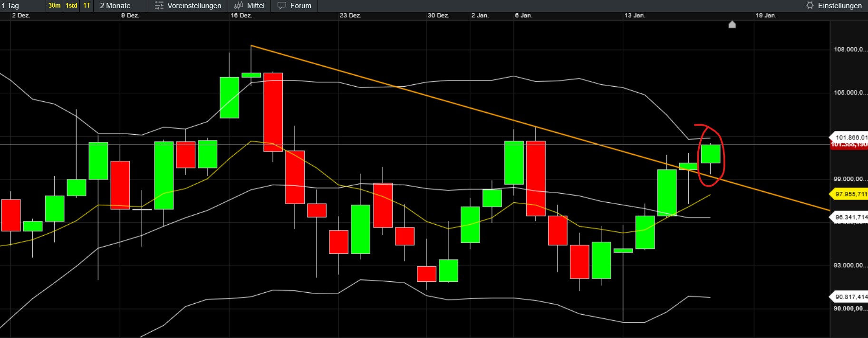Open the Voreinstellungen presets menu
This screenshot has height=338, width=868.
pyautogui.click(x=188, y=6)
